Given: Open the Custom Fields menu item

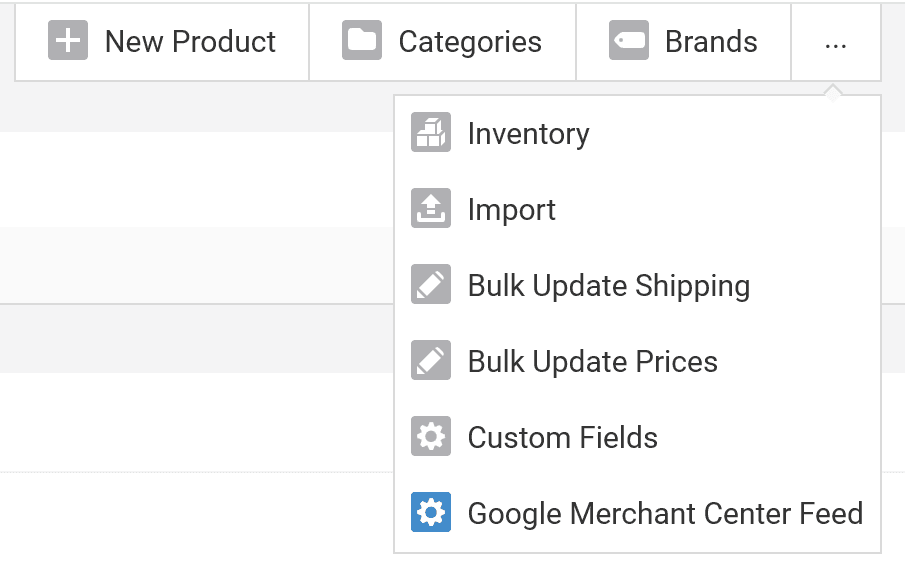Looking at the screenshot, I should [x=562, y=438].
